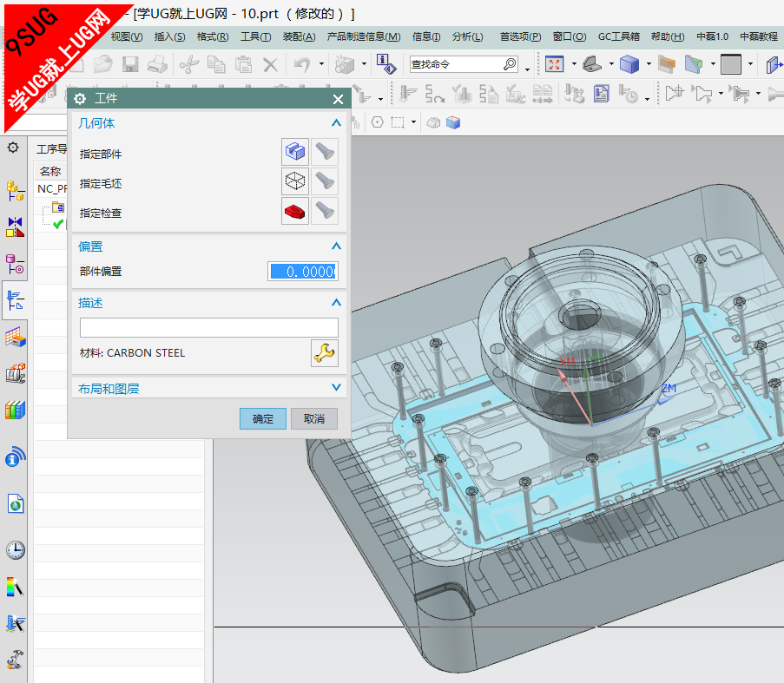Collapse the 描述 (Description) section
The image size is (784, 683).
pos(336,302)
